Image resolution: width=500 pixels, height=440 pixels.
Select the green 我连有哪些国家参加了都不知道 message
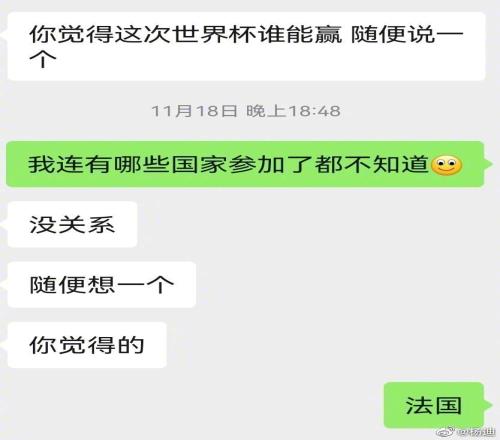pyautogui.click(x=245, y=164)
